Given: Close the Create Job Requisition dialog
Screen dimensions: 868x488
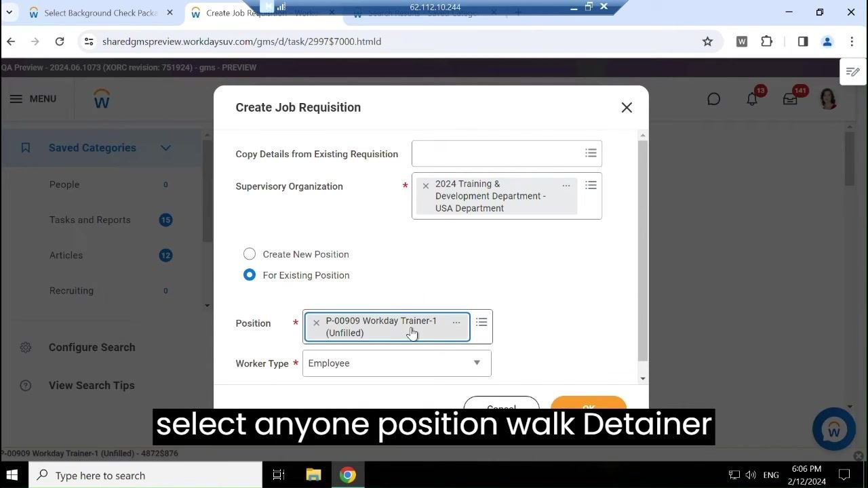Looking at the screenshot, I should pos(627,108).
